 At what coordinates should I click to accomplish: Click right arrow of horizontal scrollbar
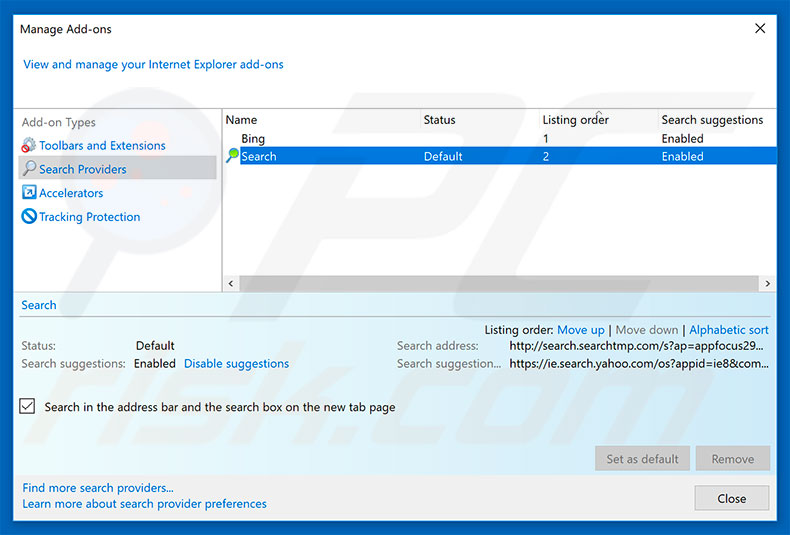768,284
